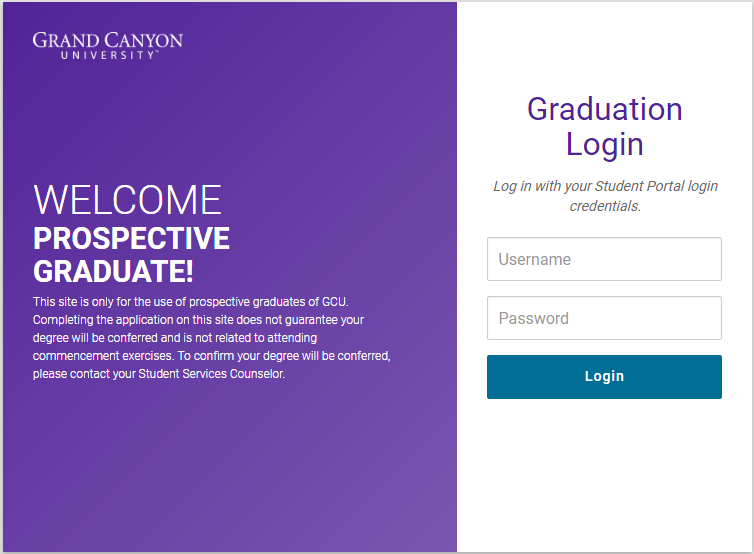Click the bold GRADUATE! heading word
Viewport: 754px width, 554px height.
pos(113,271)
